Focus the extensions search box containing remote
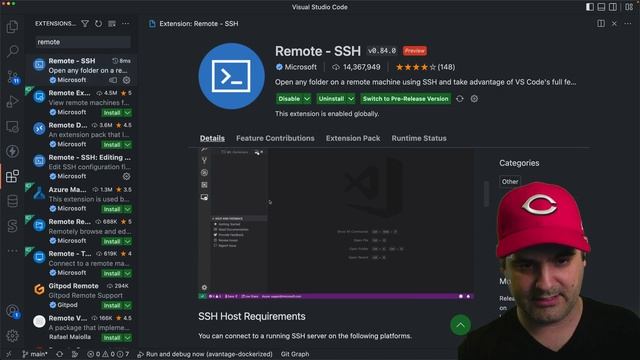The width and height of the screenshot is (640, 360). 83,42
